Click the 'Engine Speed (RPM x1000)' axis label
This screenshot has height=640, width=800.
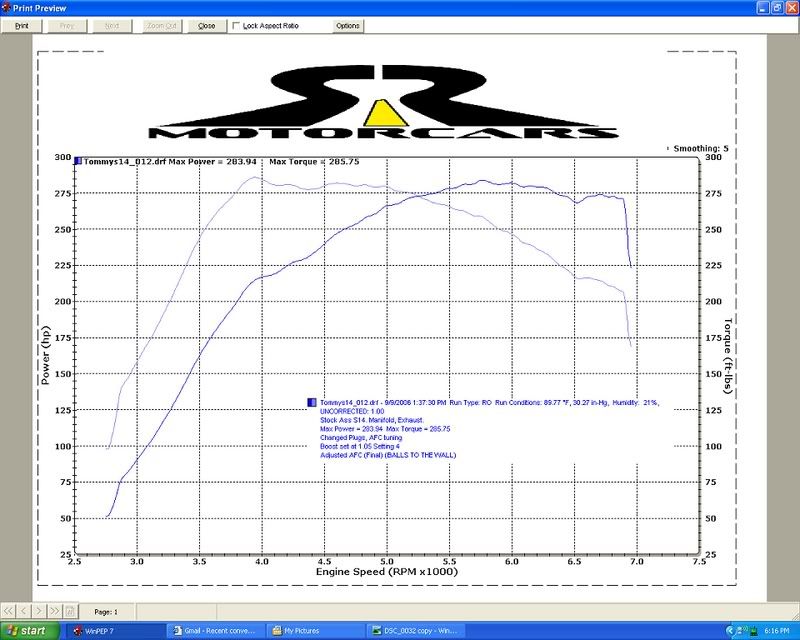pyautogui.click(x=387, y=572)
